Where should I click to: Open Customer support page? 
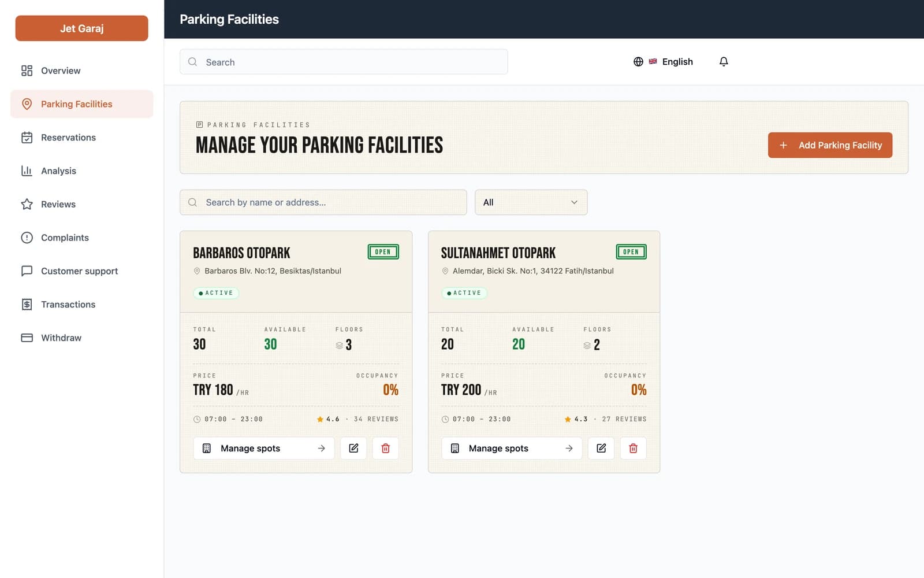pyautogui.click(x=81, y=271)
